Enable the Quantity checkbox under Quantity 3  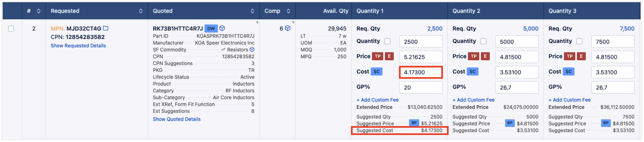[x=580, y=41]
